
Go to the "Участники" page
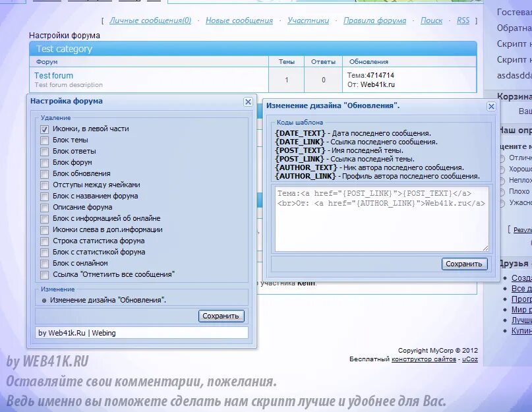click(308, 20)
